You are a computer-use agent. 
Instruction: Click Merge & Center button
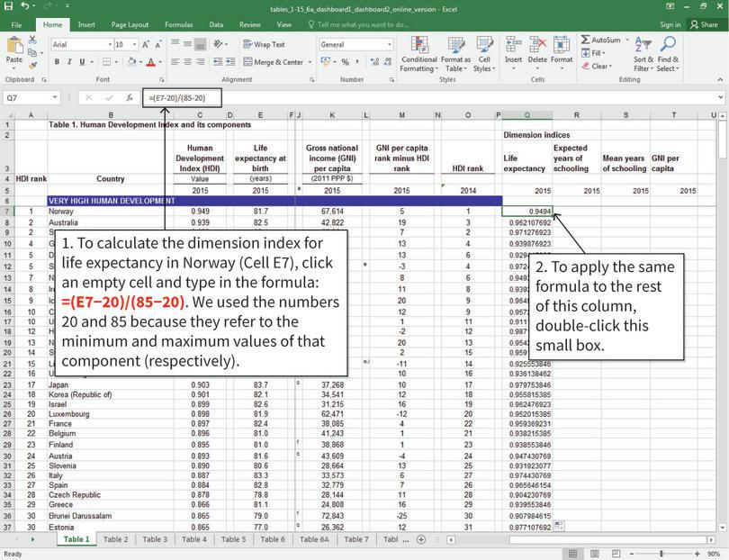(274, 62)
